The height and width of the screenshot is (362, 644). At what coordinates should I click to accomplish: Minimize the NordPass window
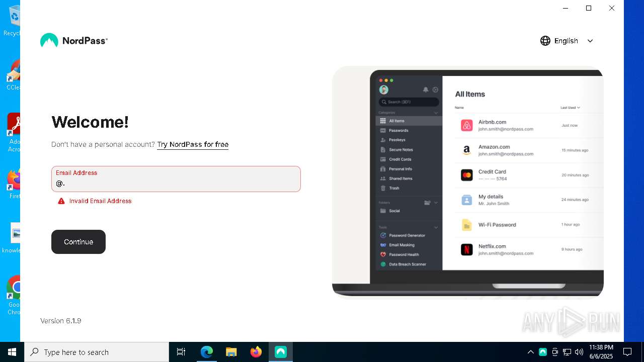pos(566,8)
